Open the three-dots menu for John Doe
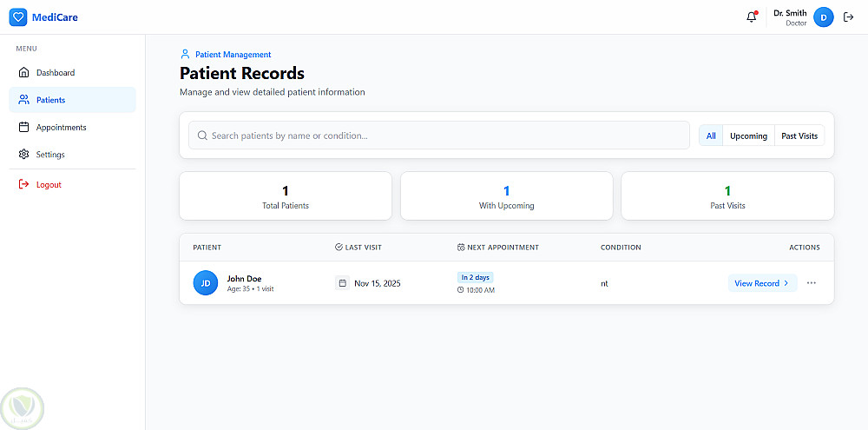This screenshot has height=430, width=868. click(812, 283)
